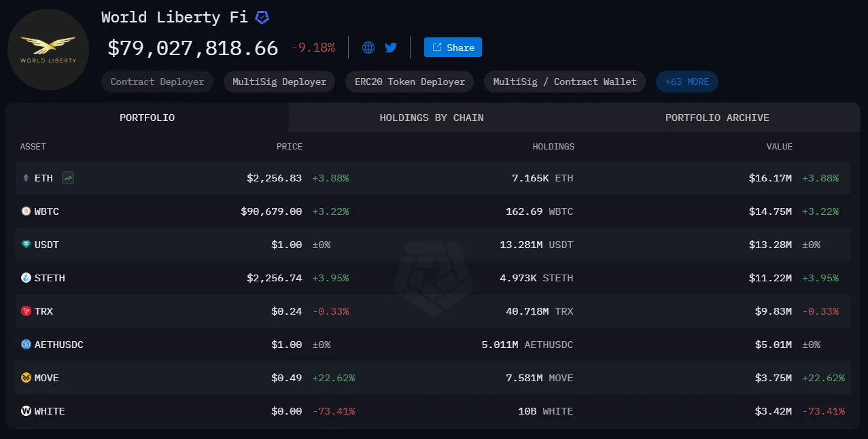The height and width of the screenshot is (439, 868).
Task: Switch to Holdings By Chain tab
Action: (432, 118)
